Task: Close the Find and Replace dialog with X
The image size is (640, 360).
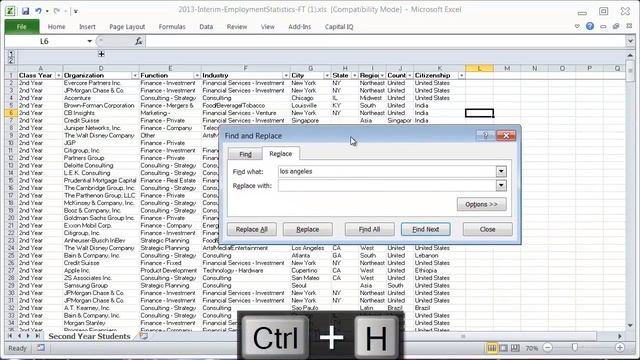Action: point(506,136)
